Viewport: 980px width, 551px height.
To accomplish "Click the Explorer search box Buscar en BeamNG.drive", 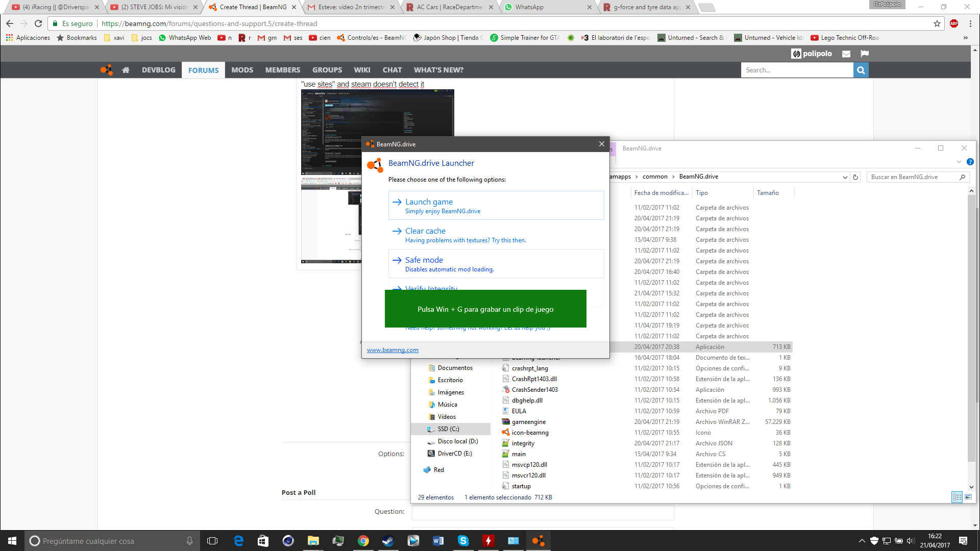I will [918, 177].
